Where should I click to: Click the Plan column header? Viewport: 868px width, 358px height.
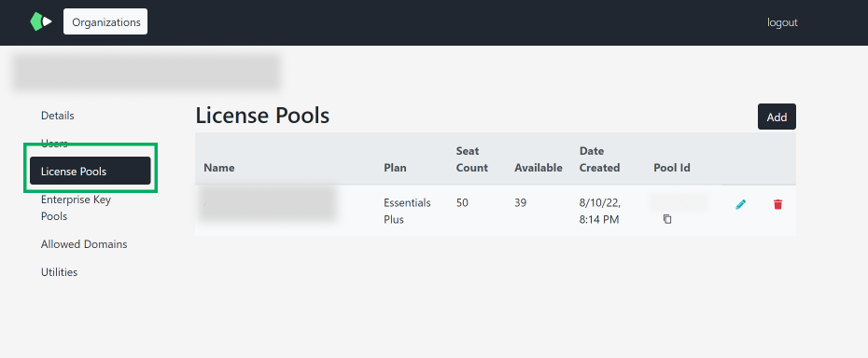point(395,168)
